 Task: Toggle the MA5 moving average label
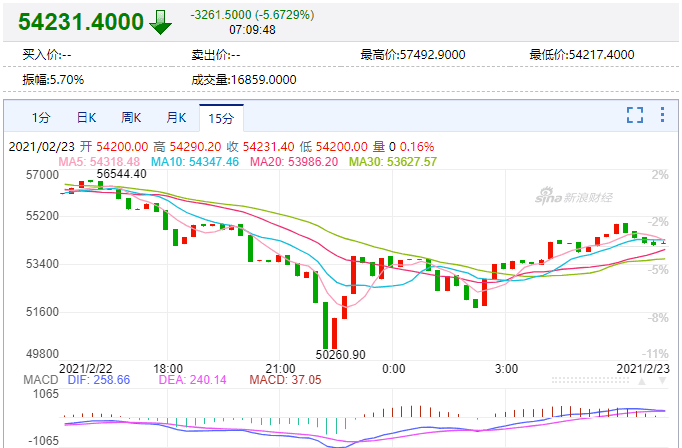pyautogui.click(x=99, y=162)
